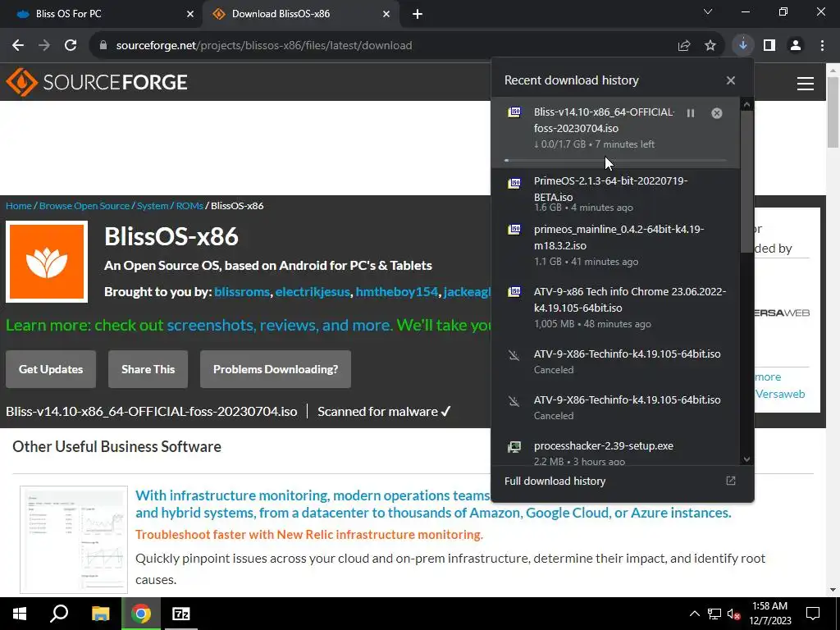The width and height of the screenshot is (840, 630).
Task: Open the SourceForge hamburger menu
Action: (806, 83)
